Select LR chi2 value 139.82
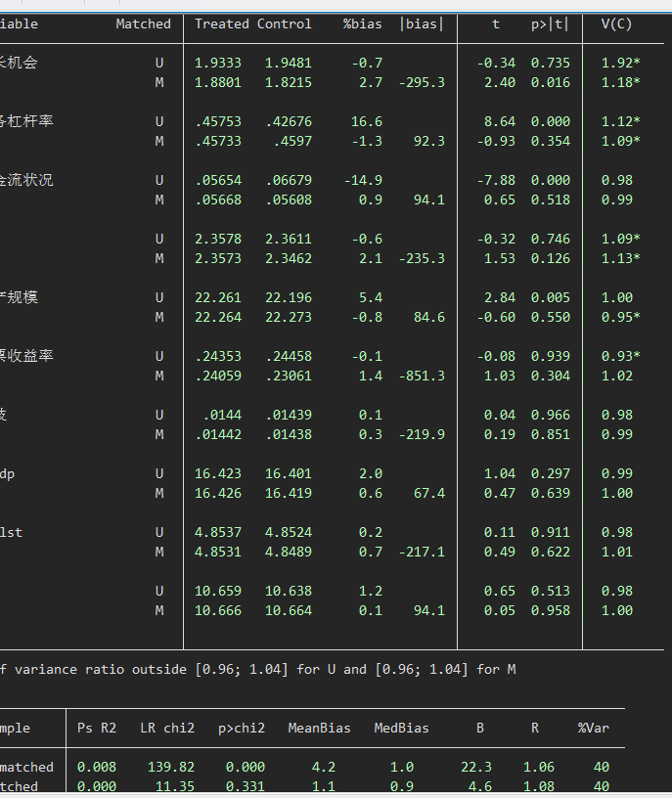The image size is (672, 798). pos(171,768)
